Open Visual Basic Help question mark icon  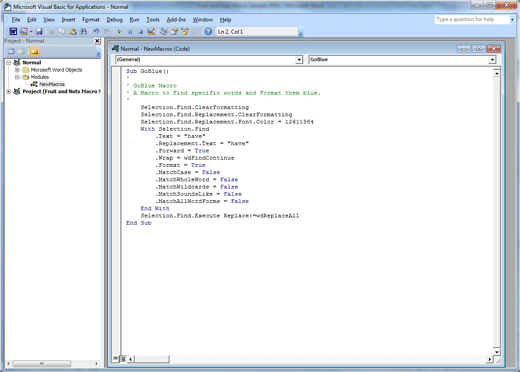[208, 32]
